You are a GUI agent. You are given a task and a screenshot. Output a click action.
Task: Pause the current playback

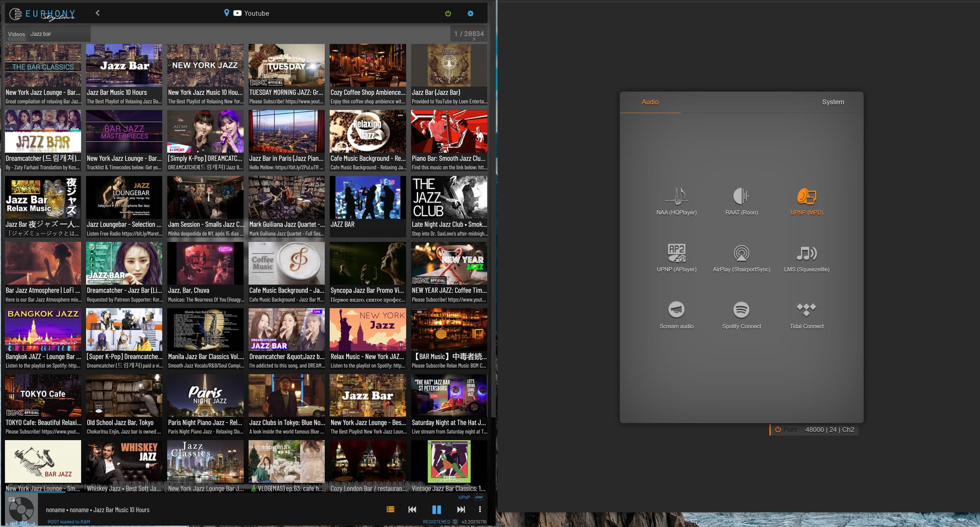436,510
